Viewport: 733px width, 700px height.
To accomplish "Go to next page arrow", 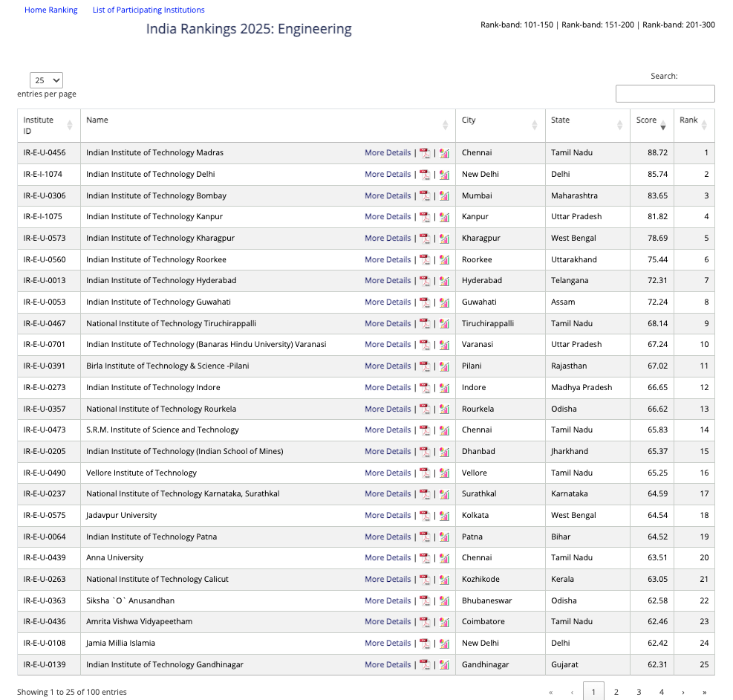I will point(683,692).
